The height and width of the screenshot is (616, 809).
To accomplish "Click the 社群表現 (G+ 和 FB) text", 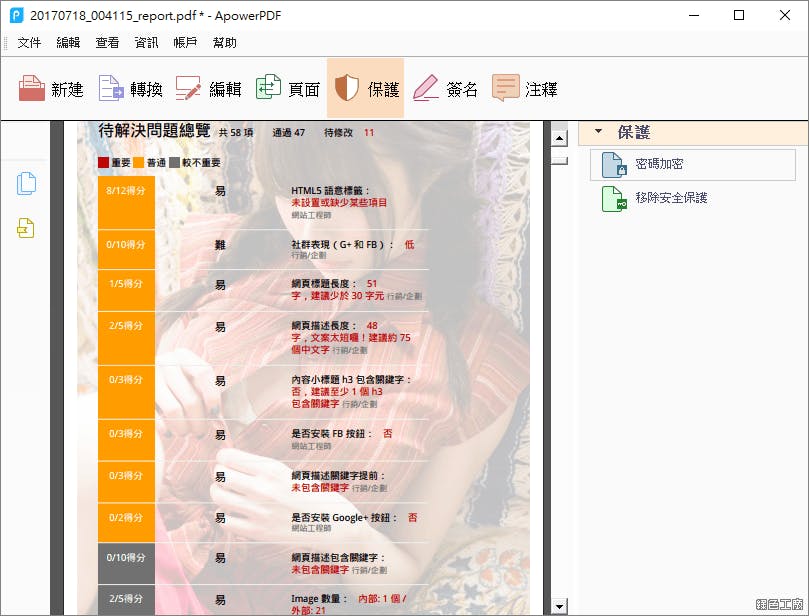I will [x=342, y=245].
